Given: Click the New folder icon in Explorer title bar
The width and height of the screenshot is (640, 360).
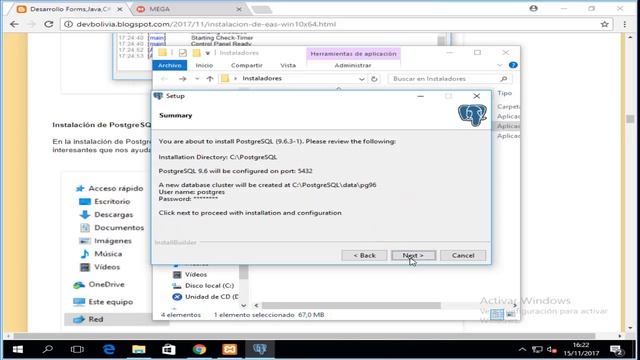Looking at the screenshot, I should (197, 53).
